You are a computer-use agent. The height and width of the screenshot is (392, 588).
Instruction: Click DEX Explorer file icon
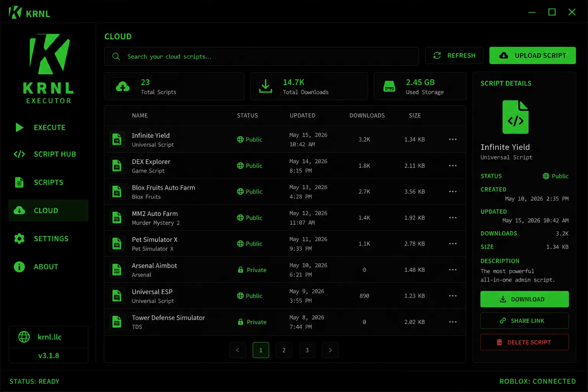click(117, 166)
